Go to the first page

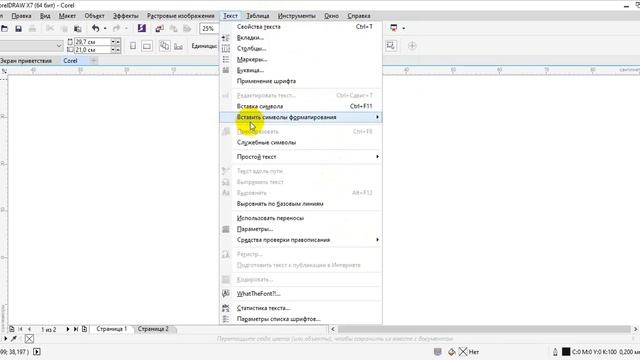point(20,329)
